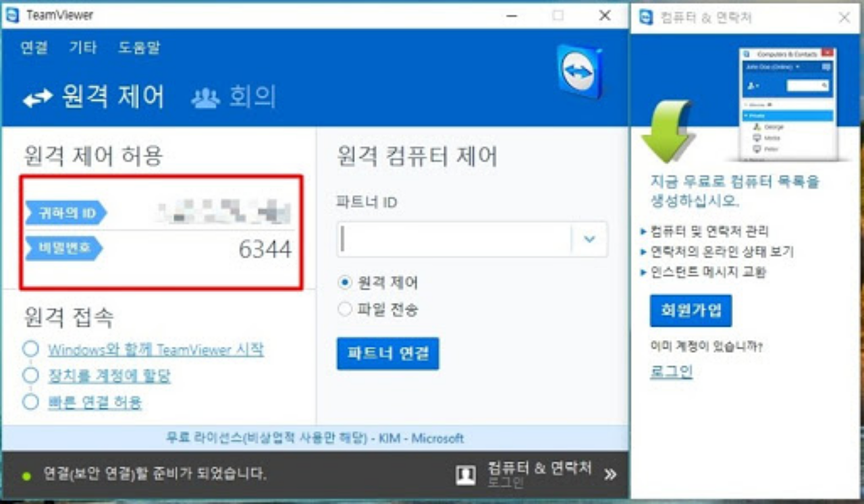The width and height of the screenshot is (864, 504).
Task: Open the 기타 menu
Action: tap(83, 48)
